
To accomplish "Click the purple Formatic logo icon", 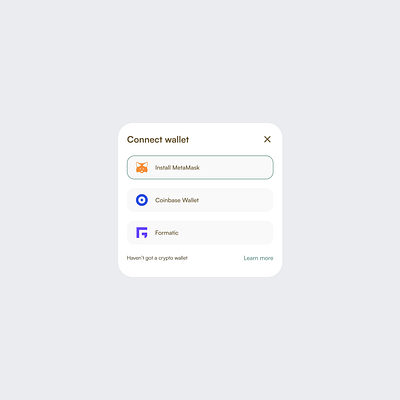I will [x=142, y=232].
